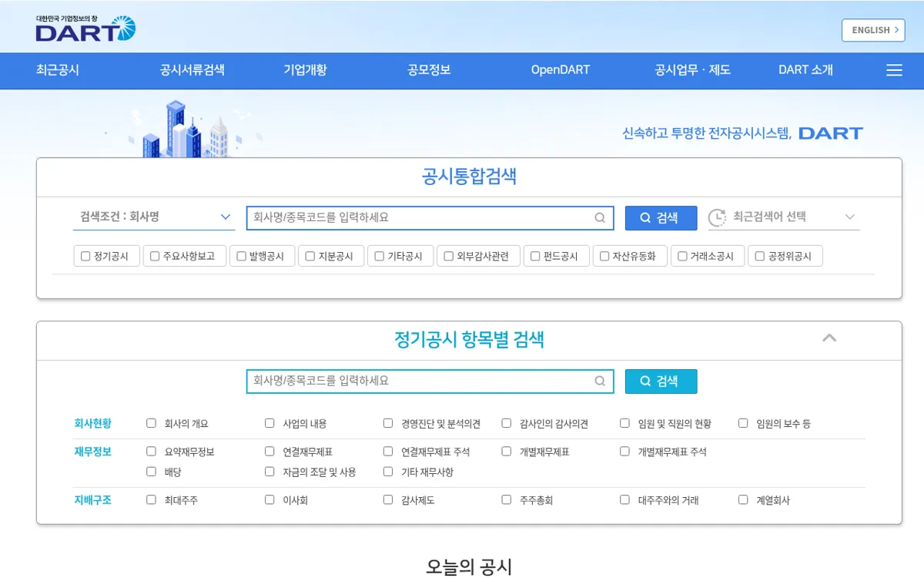Check the 발행공시 checkbox

[241, 257]
